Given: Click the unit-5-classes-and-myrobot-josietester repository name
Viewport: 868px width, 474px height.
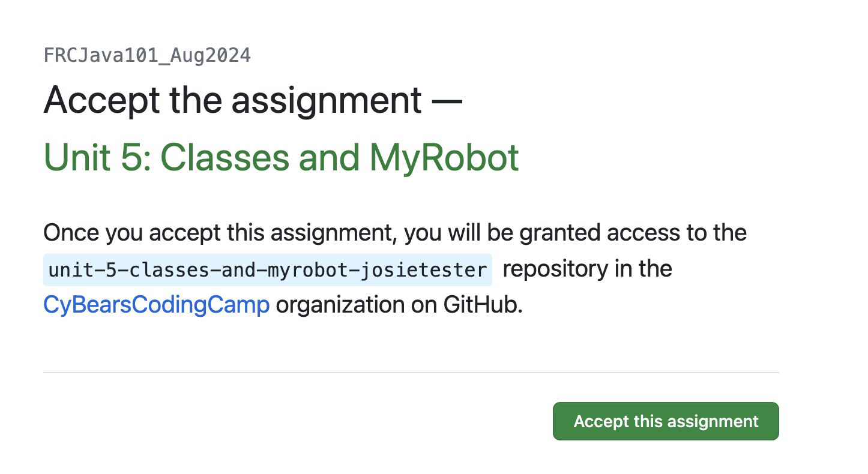Looking at the screenshot, I should click(x=268, y=270).
